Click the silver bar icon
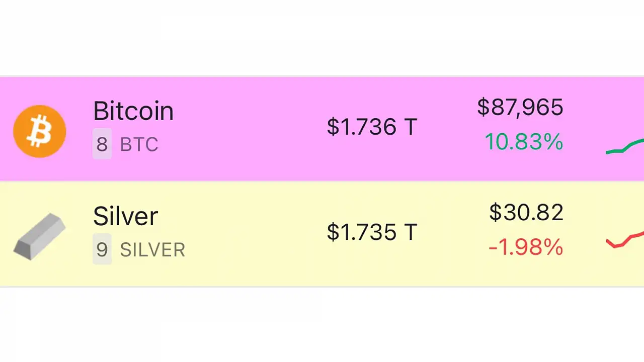This screenshot has width=644, height=362. pyautogui.click(x=39, y=236)
